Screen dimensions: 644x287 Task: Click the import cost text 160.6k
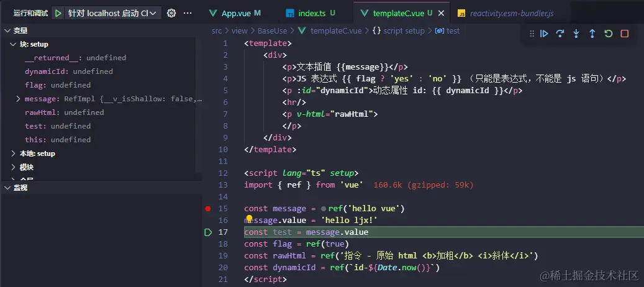388,185
